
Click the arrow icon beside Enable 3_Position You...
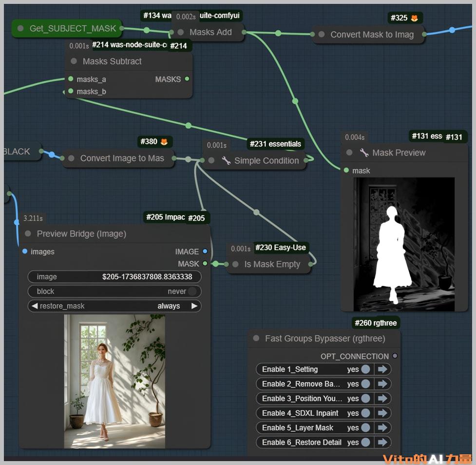[x=382, y=398]
